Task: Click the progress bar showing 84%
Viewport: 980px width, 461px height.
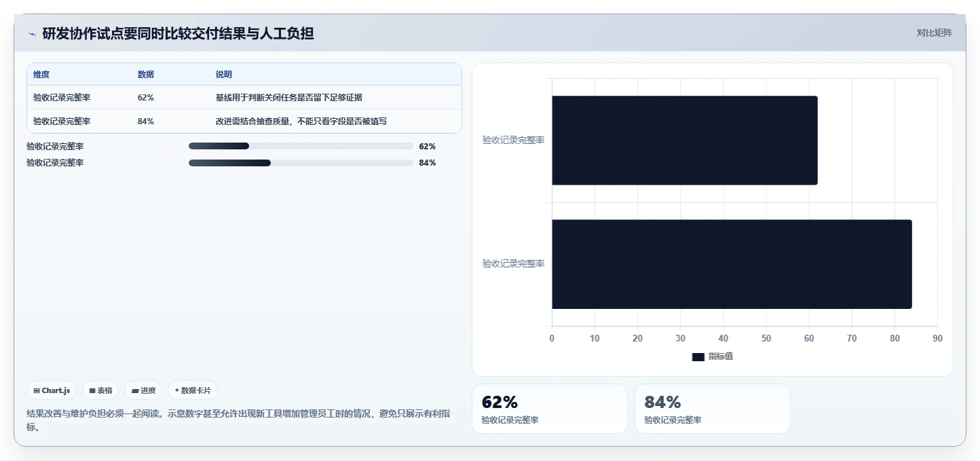Action: [x=301, y=163]
